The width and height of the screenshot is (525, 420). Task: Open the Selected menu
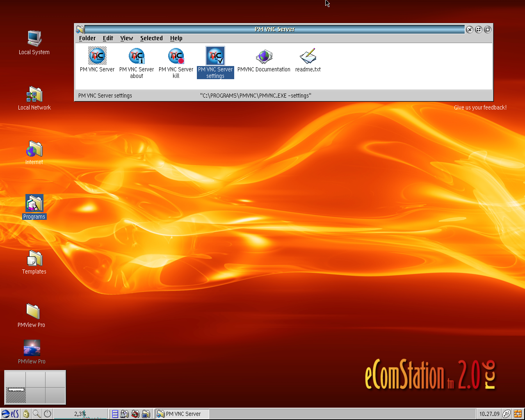tap(151, 38)
